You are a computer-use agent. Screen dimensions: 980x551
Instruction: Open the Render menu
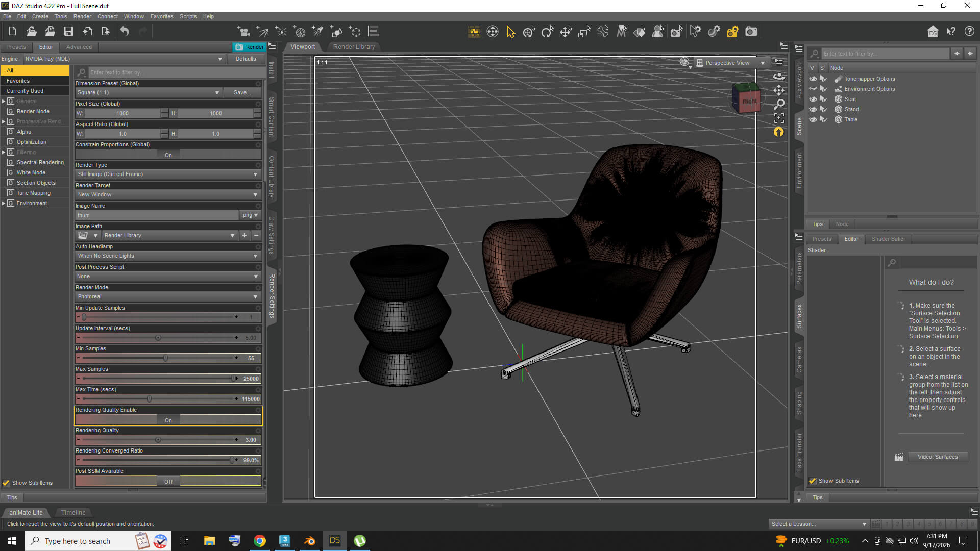coord(82,16)
